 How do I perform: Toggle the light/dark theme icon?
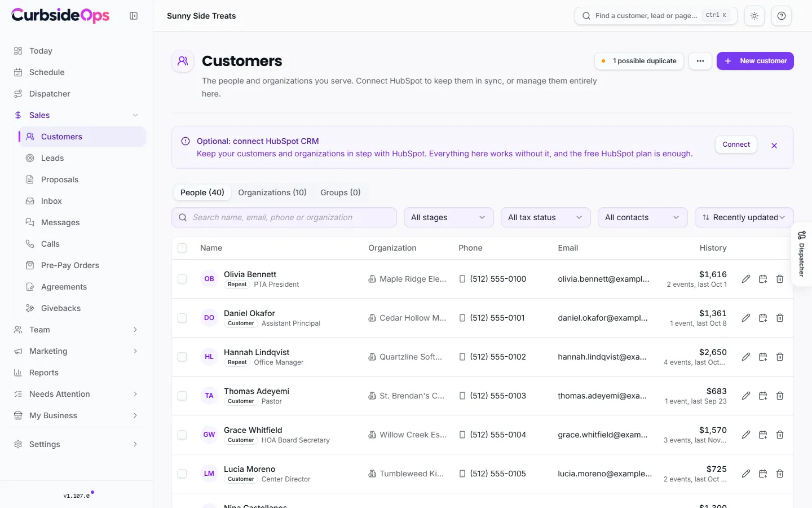[x=754, y=16]
